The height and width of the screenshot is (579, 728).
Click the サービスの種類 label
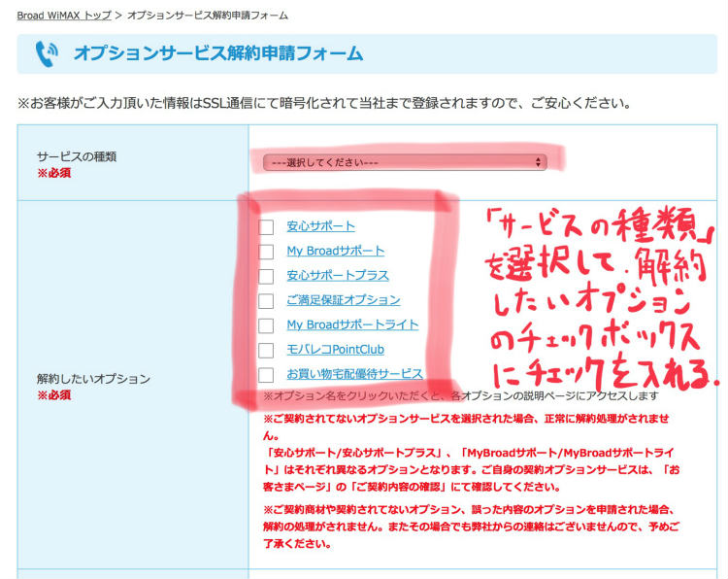77,156
